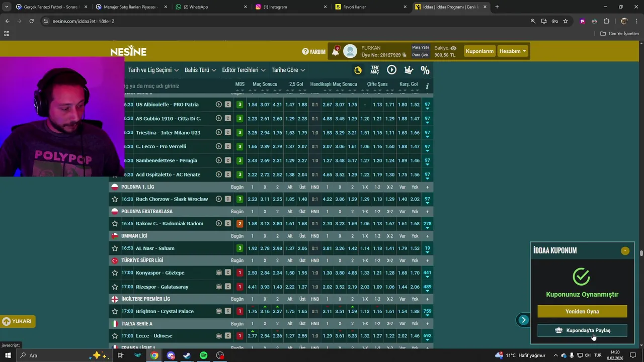Click the C icon for Triestina - Inter Milano U23
The width and height of the screenshot is (644, 362).
click(x=228, y=133)
